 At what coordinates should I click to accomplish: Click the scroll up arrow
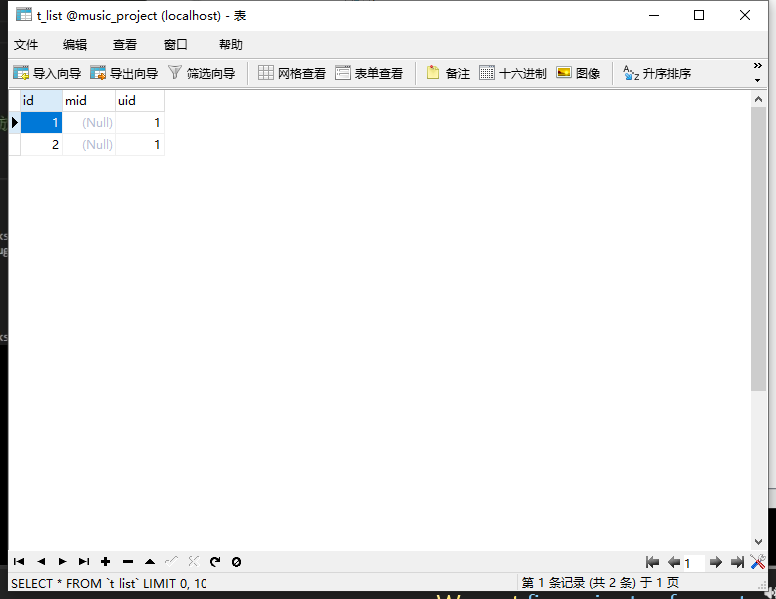point(758,100)
